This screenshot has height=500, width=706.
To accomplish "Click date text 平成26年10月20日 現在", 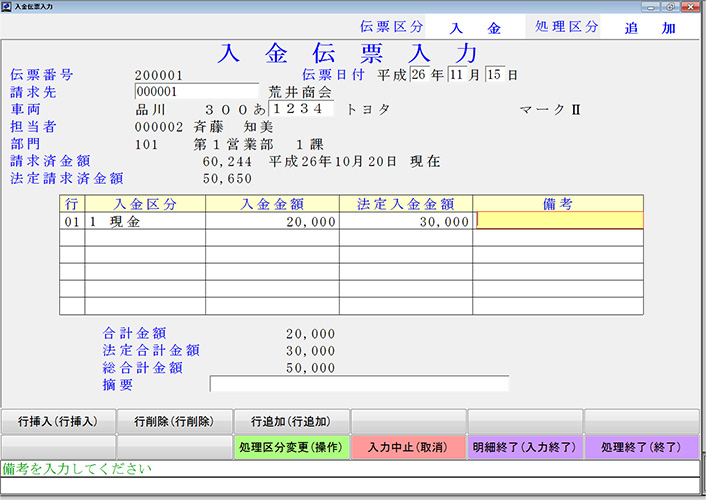I will pyautogui.click(x=354, y=161).
